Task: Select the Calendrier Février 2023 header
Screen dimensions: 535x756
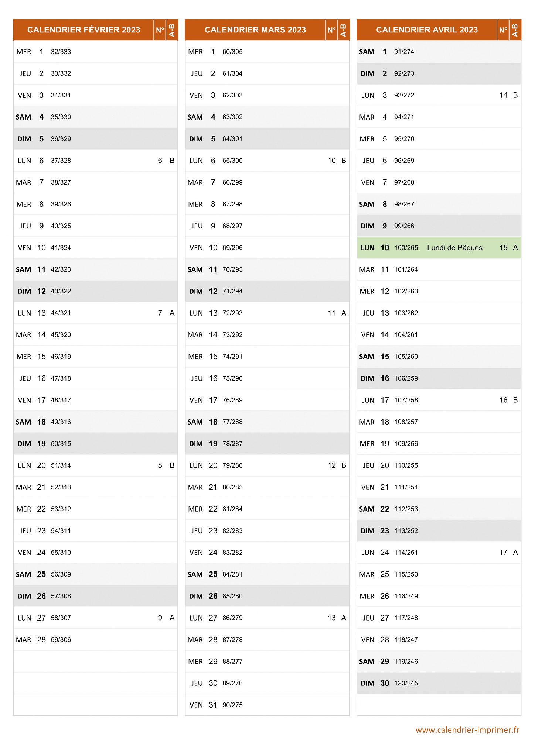Action: pos(84,30)
